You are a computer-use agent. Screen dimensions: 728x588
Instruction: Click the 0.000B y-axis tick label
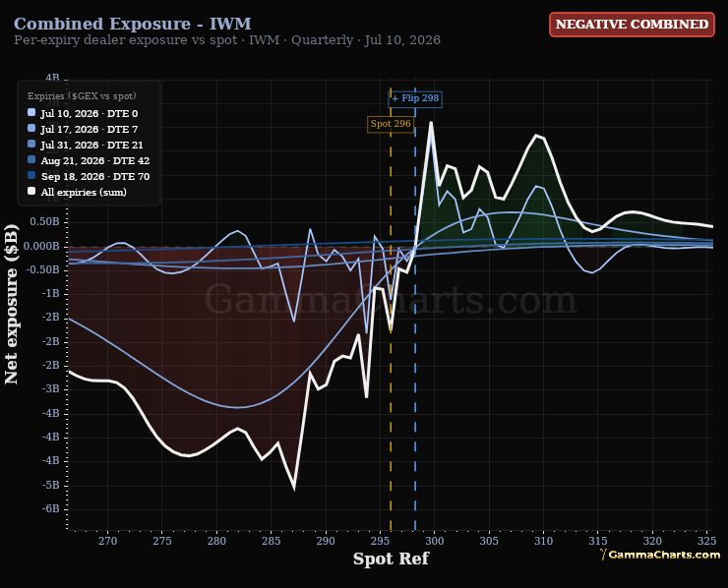41,246
